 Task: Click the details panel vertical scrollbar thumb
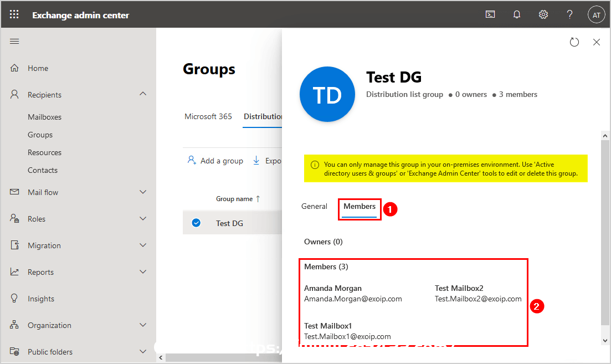(605, 232)
